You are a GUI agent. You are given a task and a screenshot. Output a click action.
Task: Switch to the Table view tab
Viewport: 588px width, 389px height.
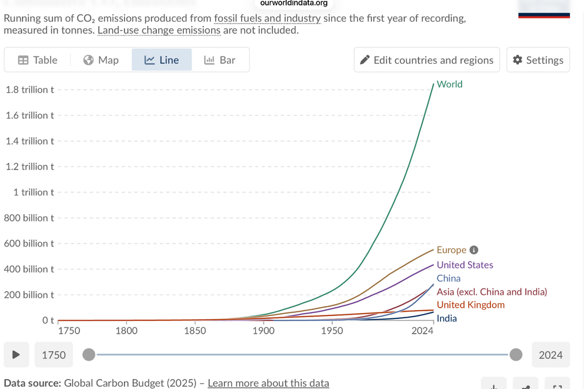coord(38,60)
